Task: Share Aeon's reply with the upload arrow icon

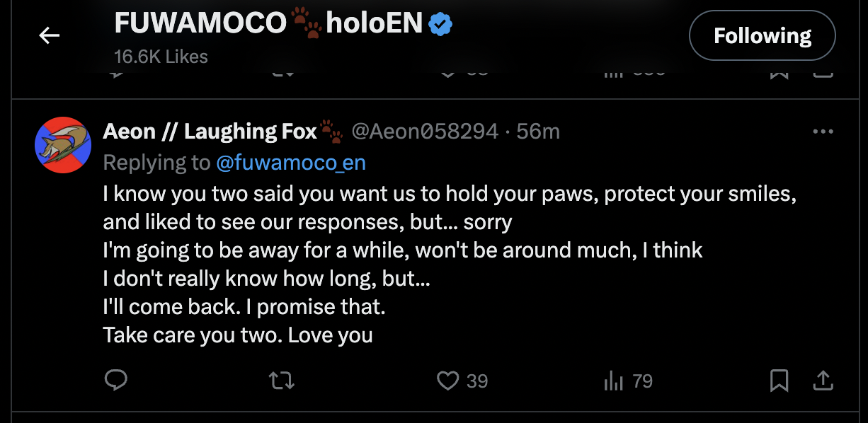Action: pos(823,381)
